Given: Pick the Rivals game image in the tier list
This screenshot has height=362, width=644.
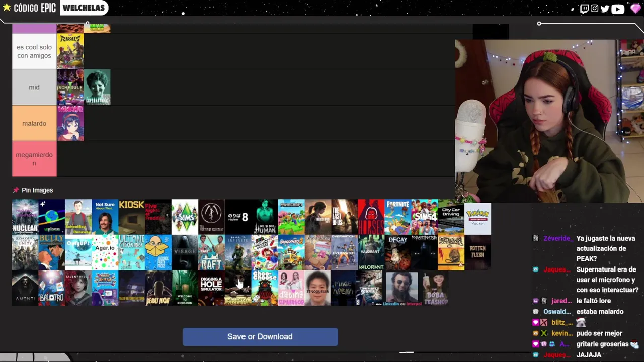Looking at the screenshot, I should 70,51.
